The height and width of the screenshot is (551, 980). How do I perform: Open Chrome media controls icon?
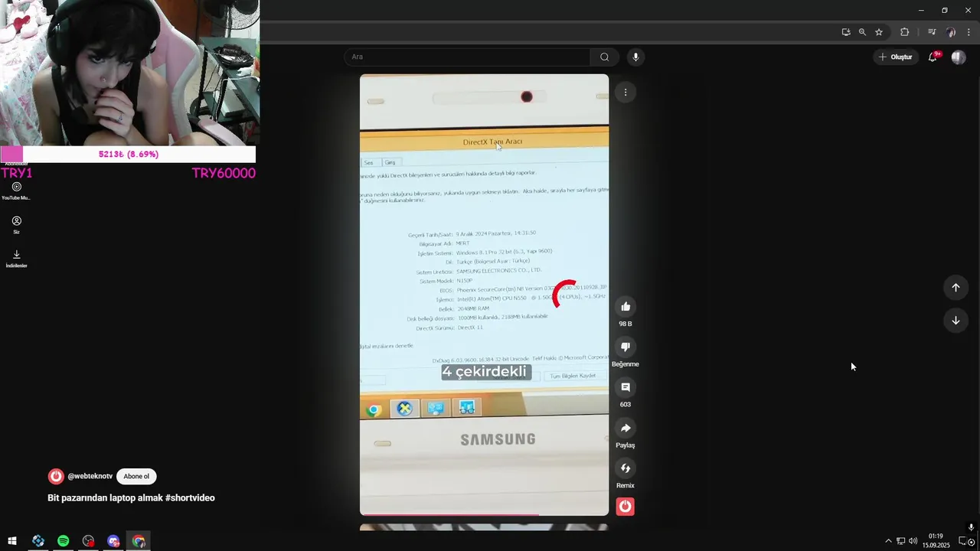(932, 32)
